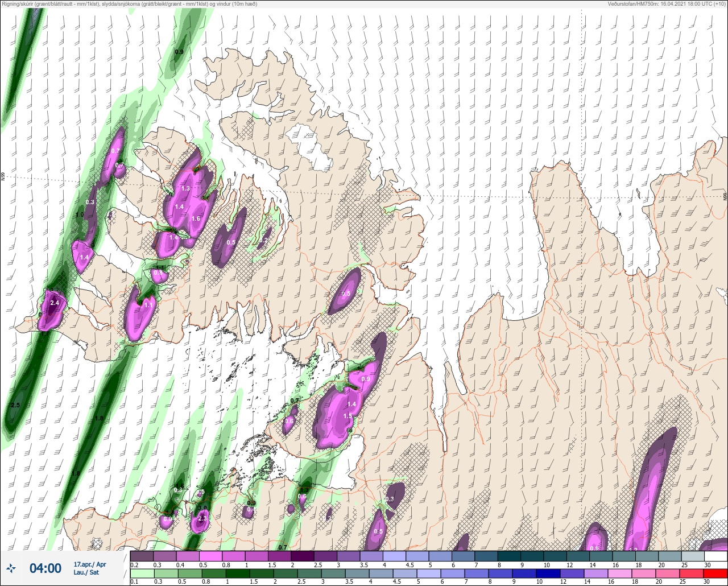Click the red bottom-row swatch labeled 30
This screenshot has width=728, height=586.
(715, 573)
